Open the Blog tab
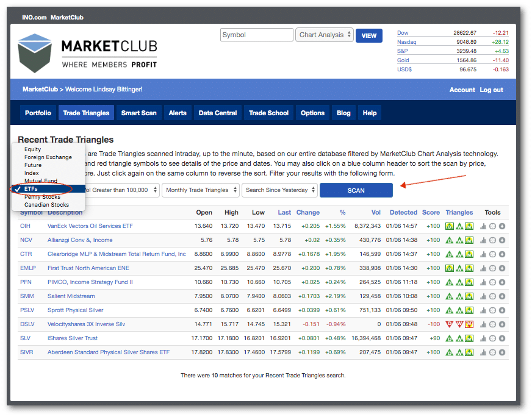Screen dimensions: 532x417 (343, 113)
